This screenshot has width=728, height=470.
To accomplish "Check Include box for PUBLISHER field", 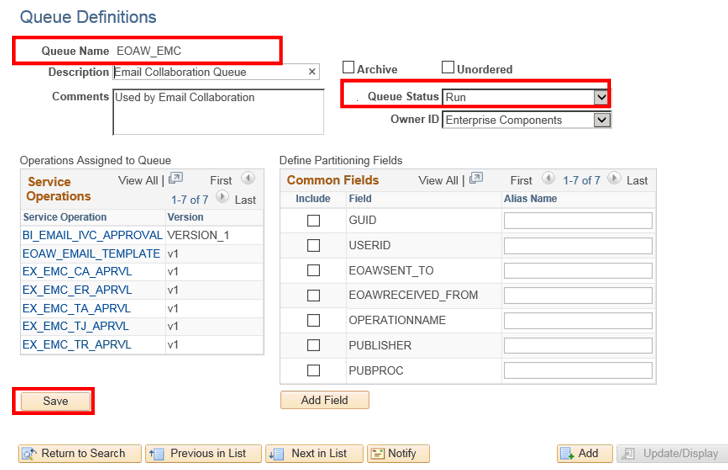I will click(313, 345).
